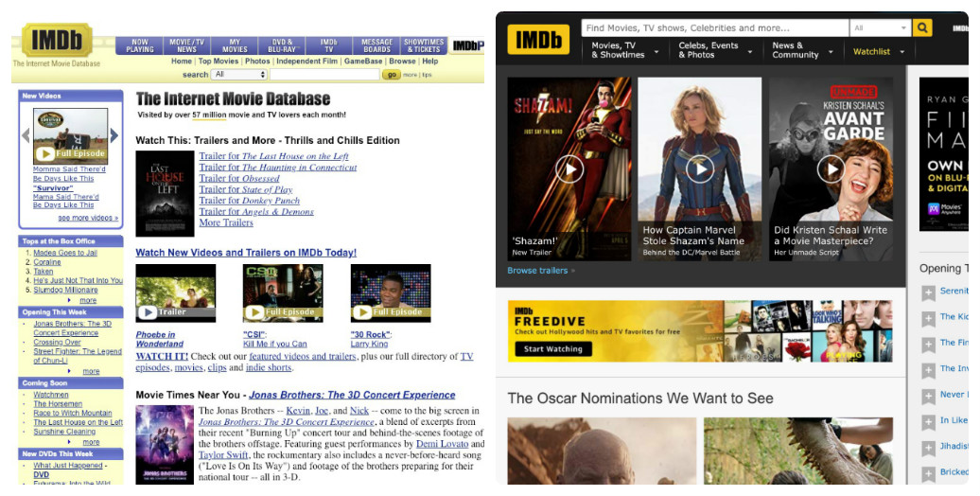980x496 pixels.
Task: Click Watch New Videos and Trailers on IMDb Today
Action: [x=246, y=253]
